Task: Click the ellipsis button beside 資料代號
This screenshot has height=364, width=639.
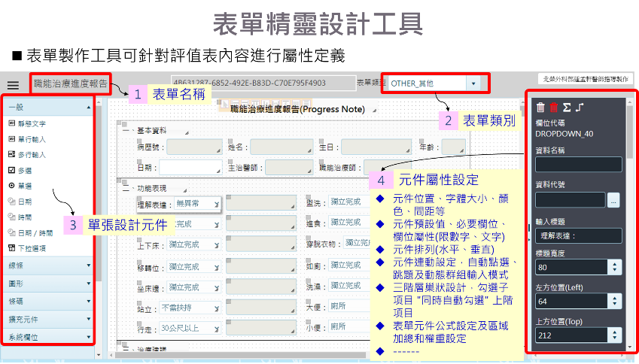Action: coord(613,200)
